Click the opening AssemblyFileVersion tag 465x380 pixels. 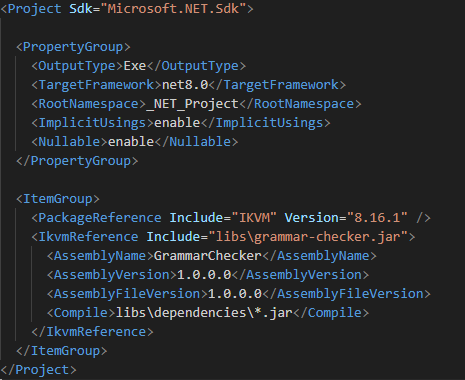point(127,294)
